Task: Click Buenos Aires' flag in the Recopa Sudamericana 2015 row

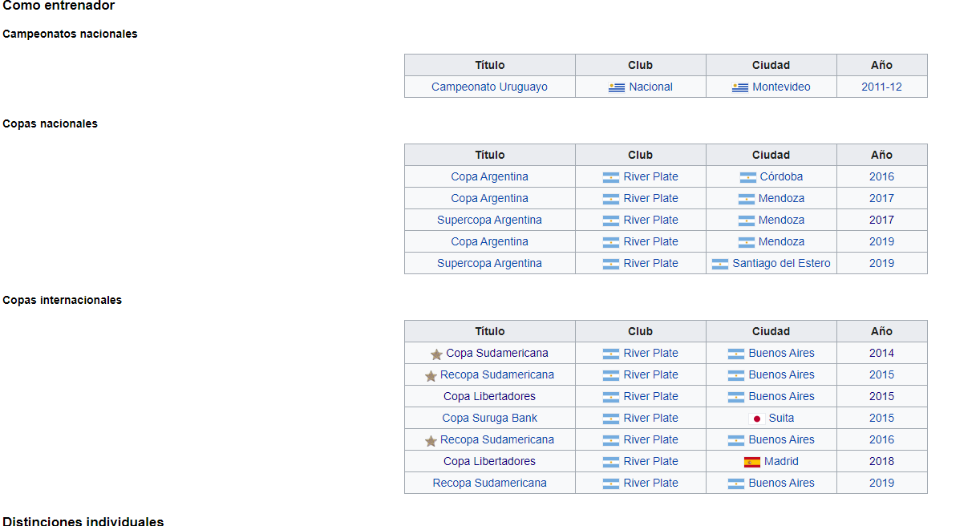Action: pos(736,375)
